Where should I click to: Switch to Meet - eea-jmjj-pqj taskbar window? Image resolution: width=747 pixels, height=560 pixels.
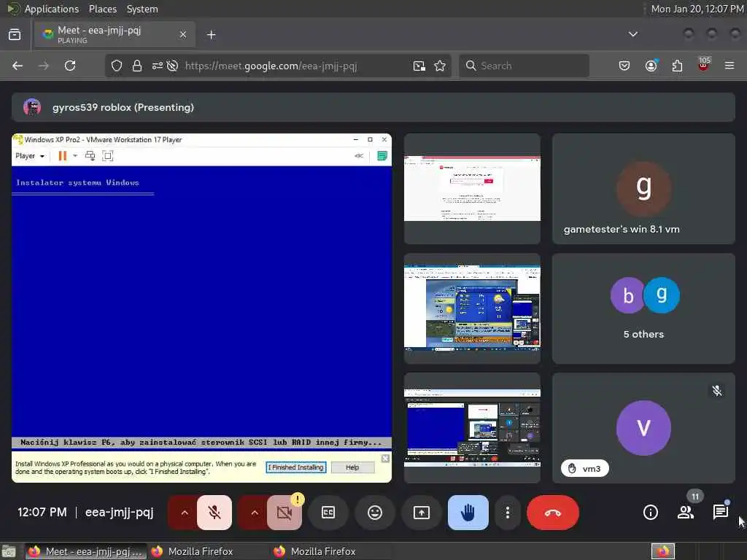[86, 551]
